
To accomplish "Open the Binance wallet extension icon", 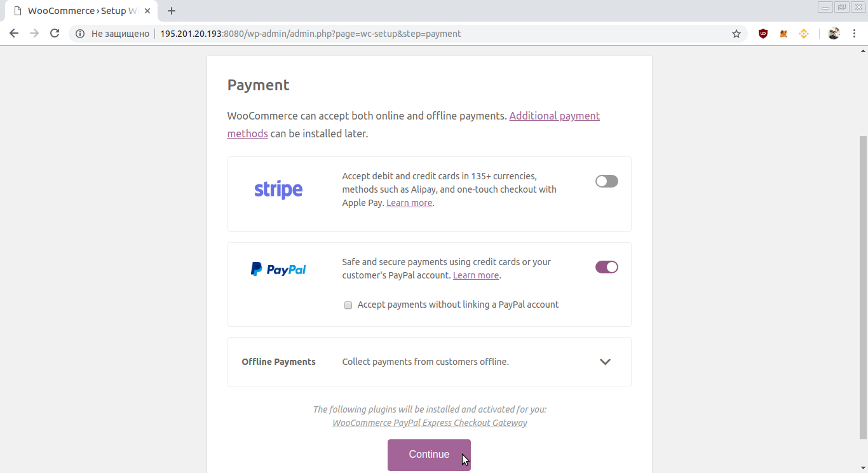I will click(804, 34).
